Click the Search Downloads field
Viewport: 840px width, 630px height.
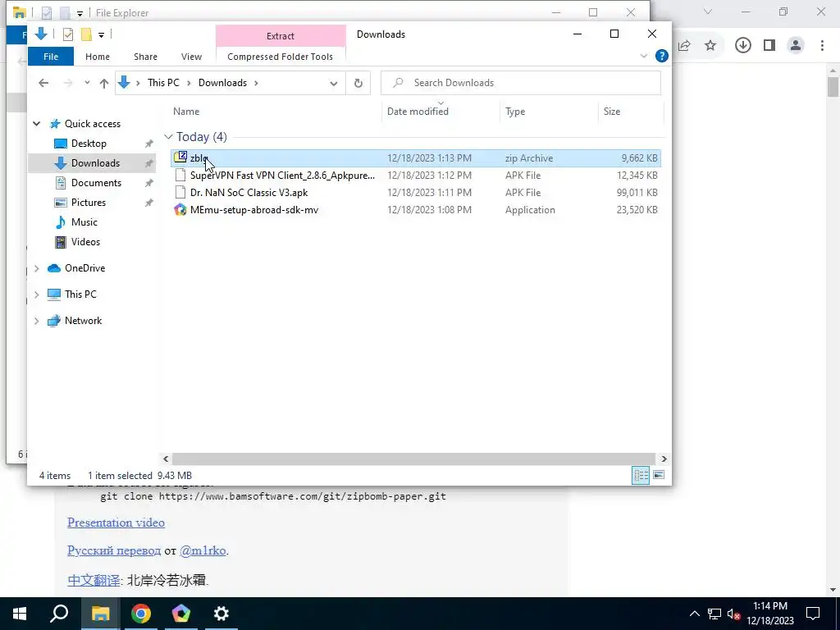pos(521,83)
